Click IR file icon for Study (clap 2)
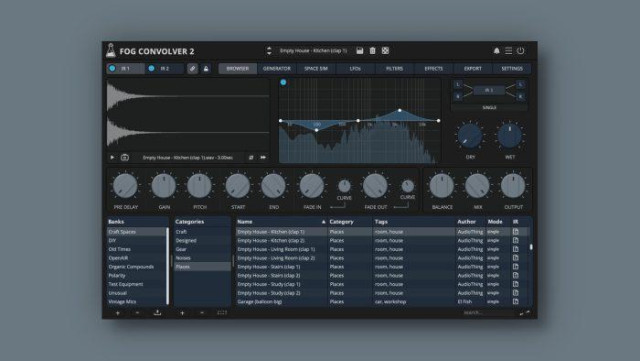The image size is (640, 361). [x=516, y=293]
